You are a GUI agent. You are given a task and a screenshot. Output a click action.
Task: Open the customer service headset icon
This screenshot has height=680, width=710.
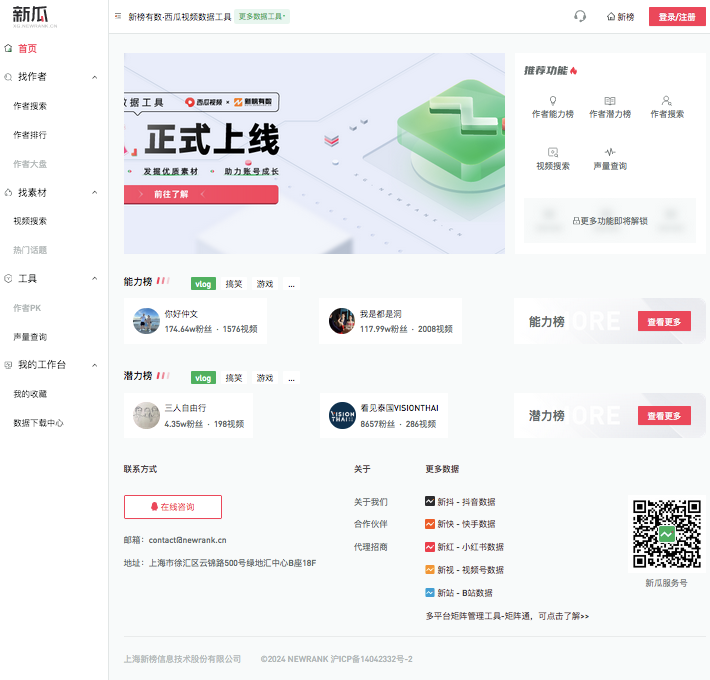point(580,16)
